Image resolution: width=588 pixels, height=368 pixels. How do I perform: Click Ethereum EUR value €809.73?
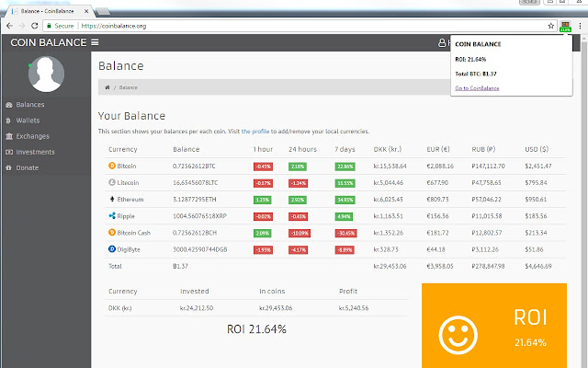pos(437,200)
